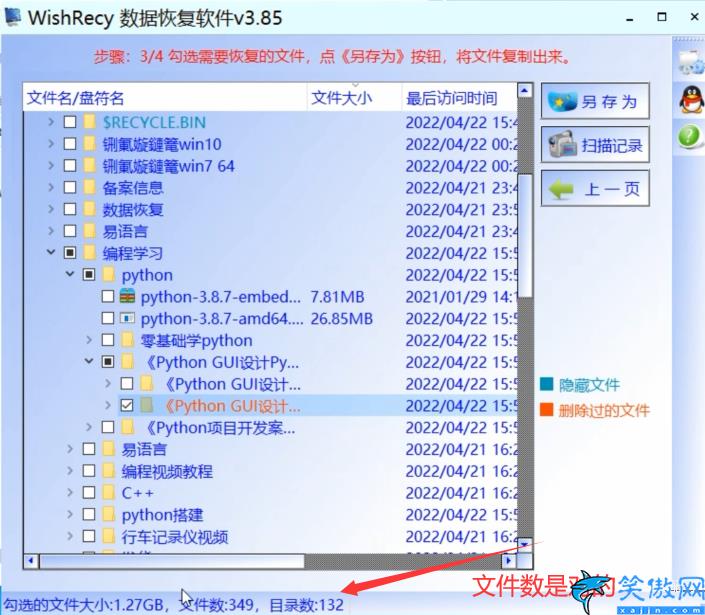Uncheck the highlighted deleted folder checkbox
Image resolution: width=705 pixels, height=615 pixels.
point(127,406)
